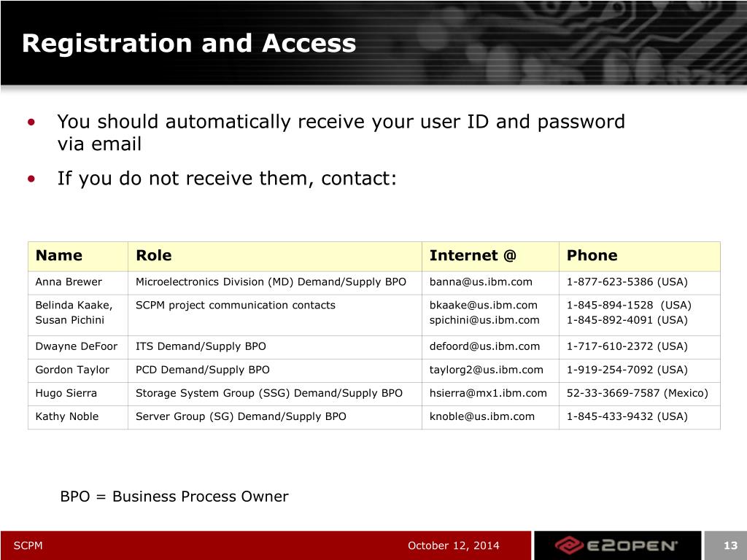
Task: Click the name 'Hugo Sierra'
Action: (66, 393)
